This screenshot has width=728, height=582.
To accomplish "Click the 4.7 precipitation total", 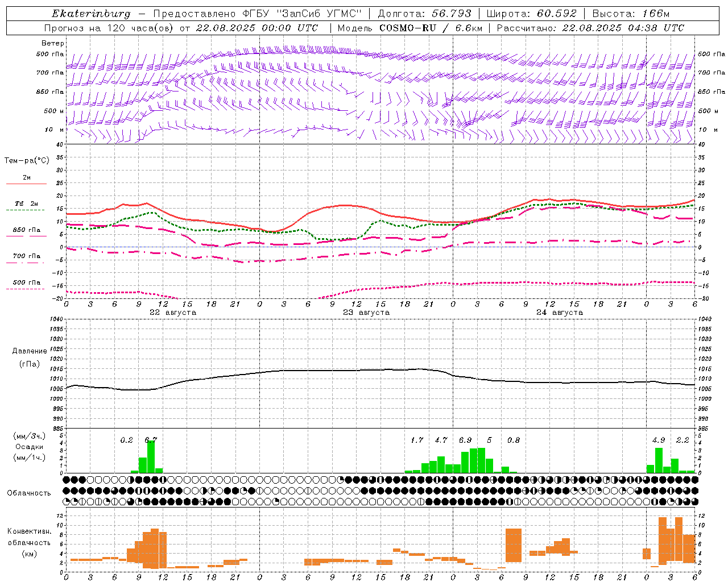I will point(441,440).
